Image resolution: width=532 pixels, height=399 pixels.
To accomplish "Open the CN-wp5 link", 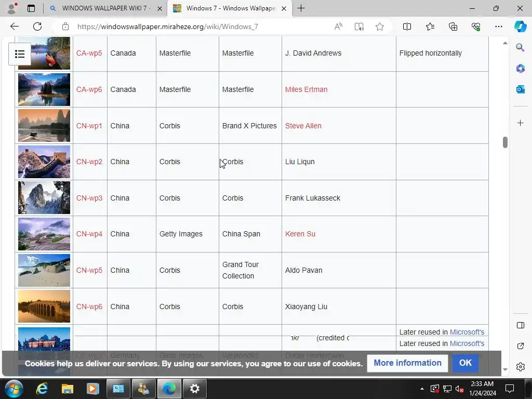I will [x=89, y=270].
